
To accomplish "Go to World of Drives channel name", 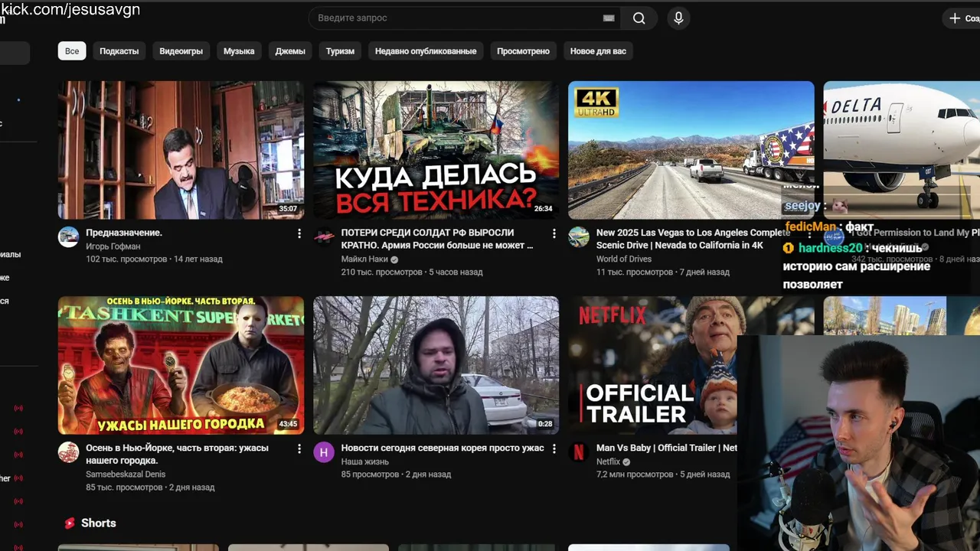I will pyautogui.click(x=624, y=259).
